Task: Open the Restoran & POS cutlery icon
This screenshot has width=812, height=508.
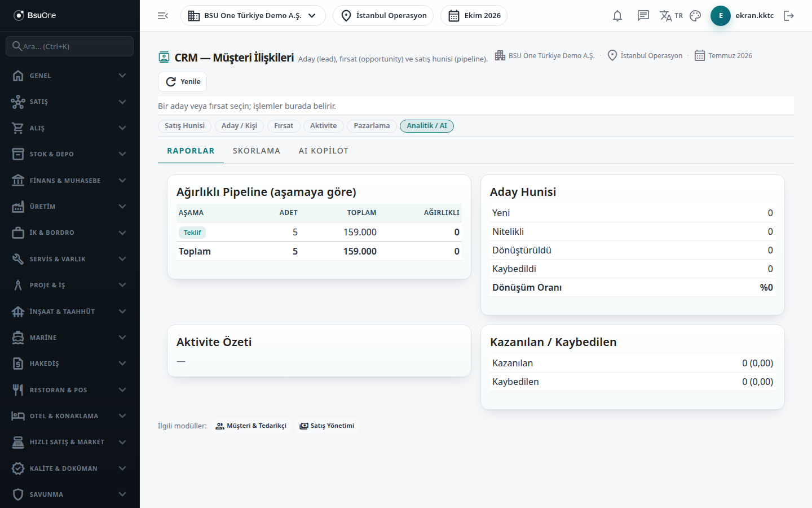Action: [18, 390]
